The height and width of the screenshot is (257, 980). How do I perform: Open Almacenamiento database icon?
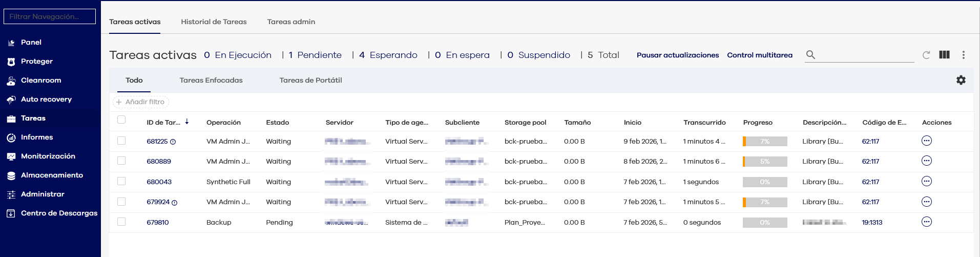pyautogui.click(x=11, y=175)
